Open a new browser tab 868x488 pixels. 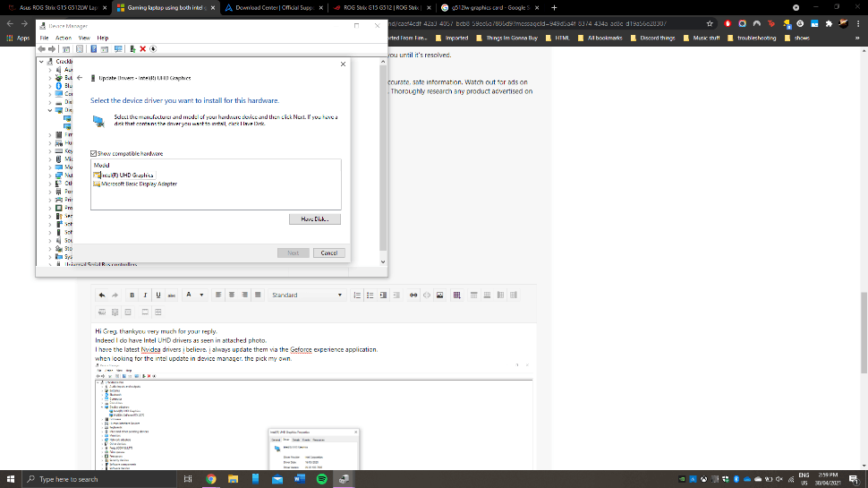554,8
